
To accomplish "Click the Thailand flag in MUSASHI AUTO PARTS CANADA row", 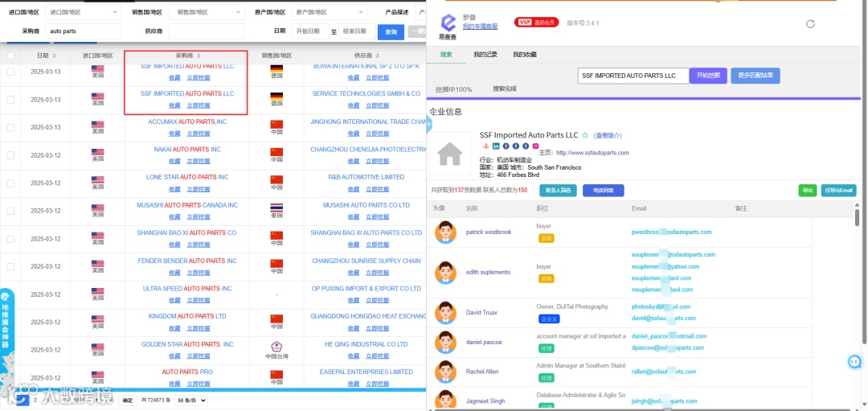I will point(276,208).
